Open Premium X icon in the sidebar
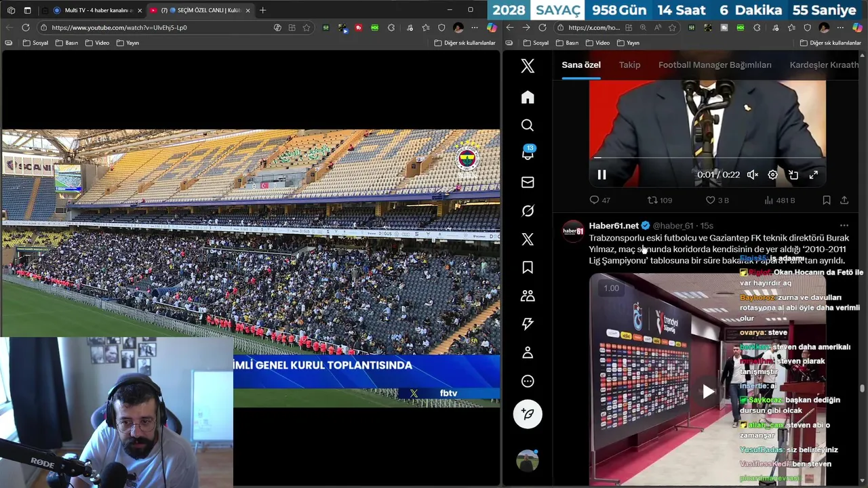The image size is (868, 488). click(x=528, y=239)
